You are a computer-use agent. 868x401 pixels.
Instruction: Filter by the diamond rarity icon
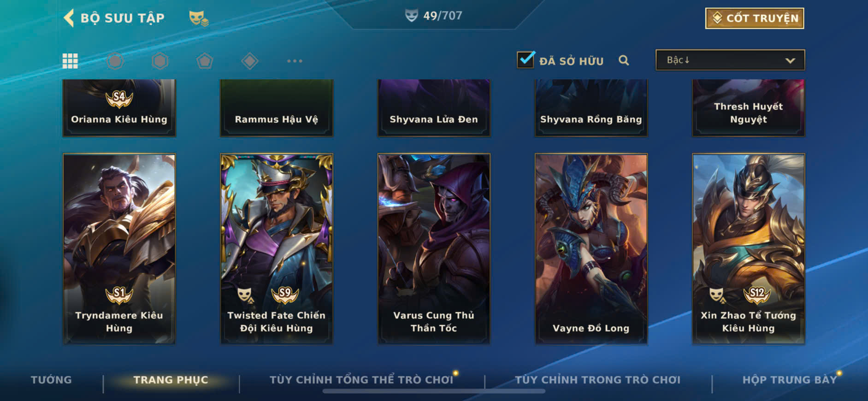pyautogui.click(x=249, y=61)
